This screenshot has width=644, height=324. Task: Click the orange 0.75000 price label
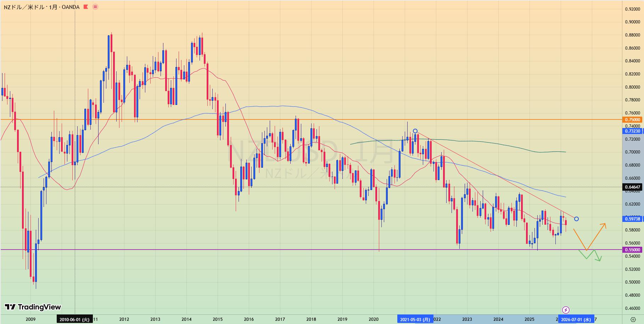point(632,120)
